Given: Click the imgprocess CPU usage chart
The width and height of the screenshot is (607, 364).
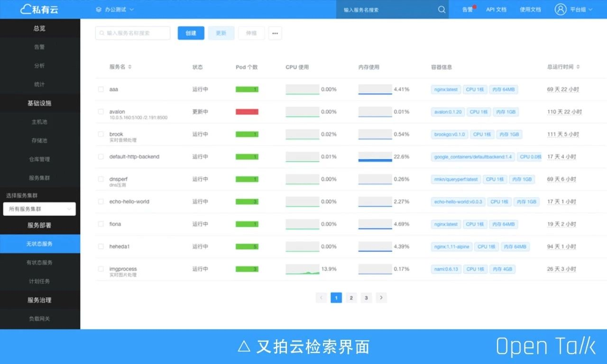Looking at the screenshot, I should tap(303, 269).
